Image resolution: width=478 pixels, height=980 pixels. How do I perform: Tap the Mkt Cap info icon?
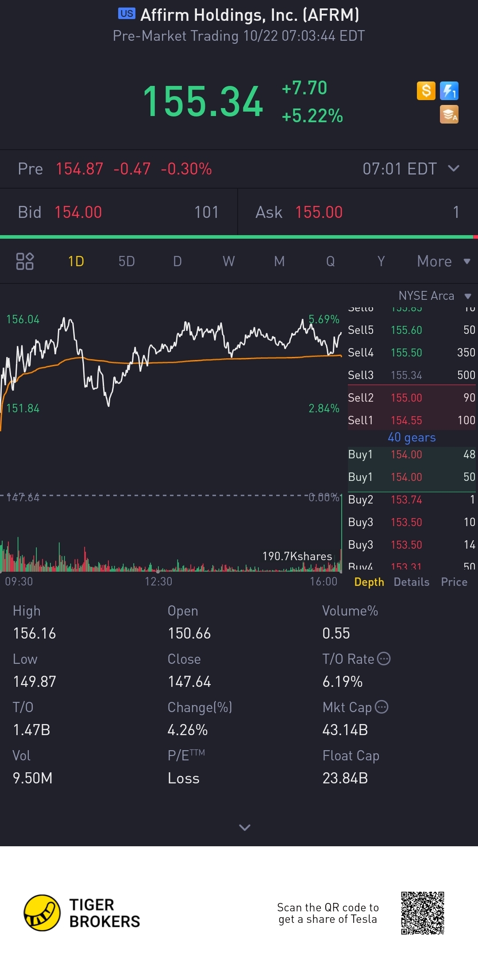[382, 707]
